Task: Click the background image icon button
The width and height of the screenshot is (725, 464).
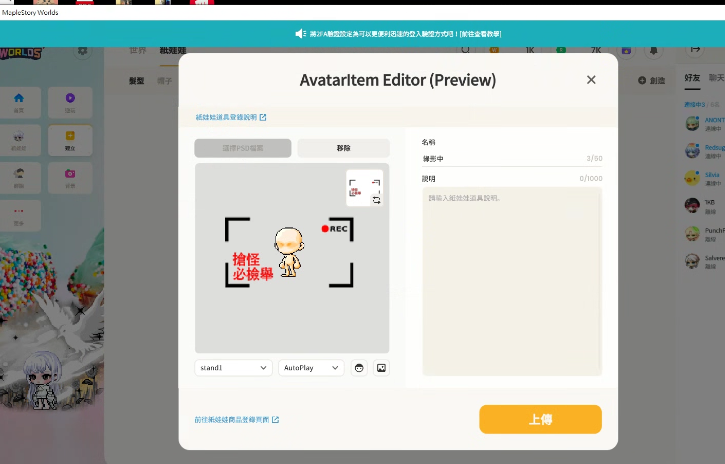Action: 381,368
